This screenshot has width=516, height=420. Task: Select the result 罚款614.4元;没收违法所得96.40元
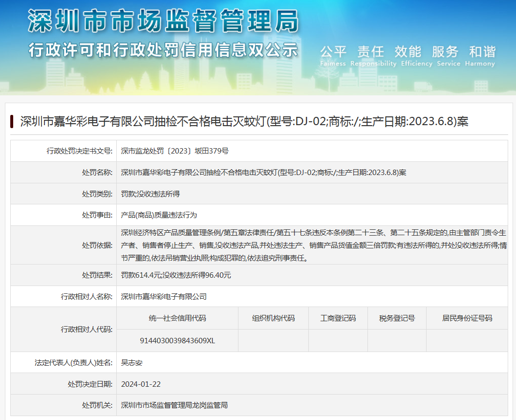(x=176, y=275)
